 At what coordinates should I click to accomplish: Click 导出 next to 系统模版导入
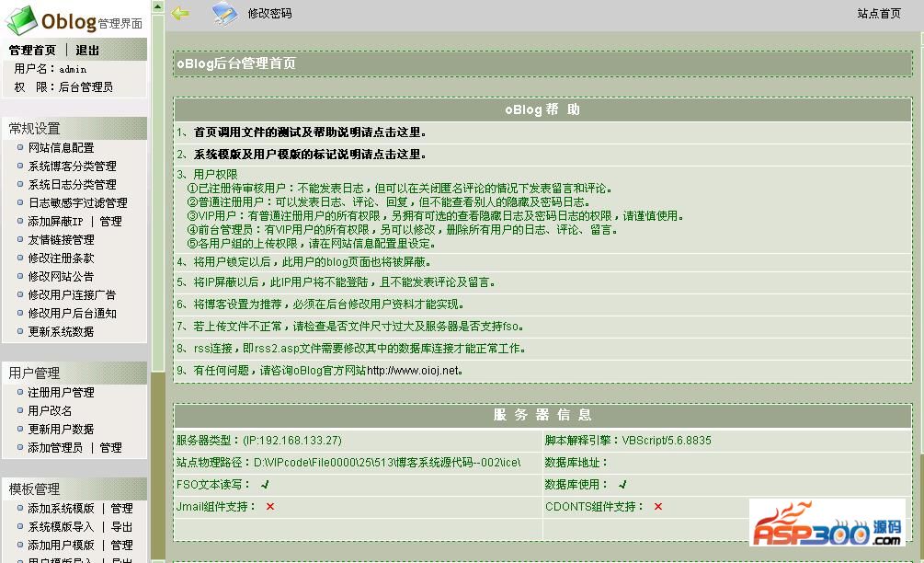tap(122, 526)
